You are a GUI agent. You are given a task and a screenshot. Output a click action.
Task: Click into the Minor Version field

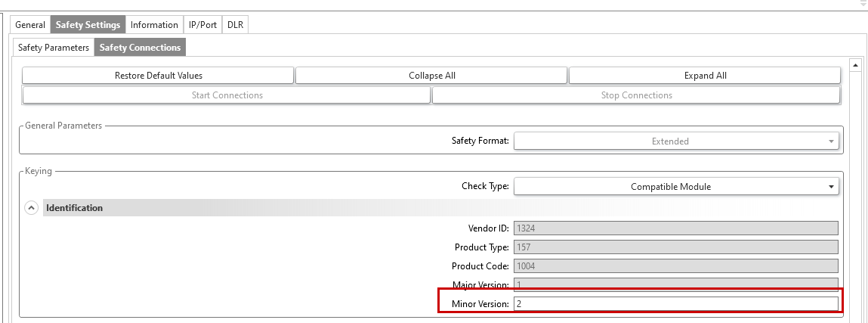pos(675,304)
